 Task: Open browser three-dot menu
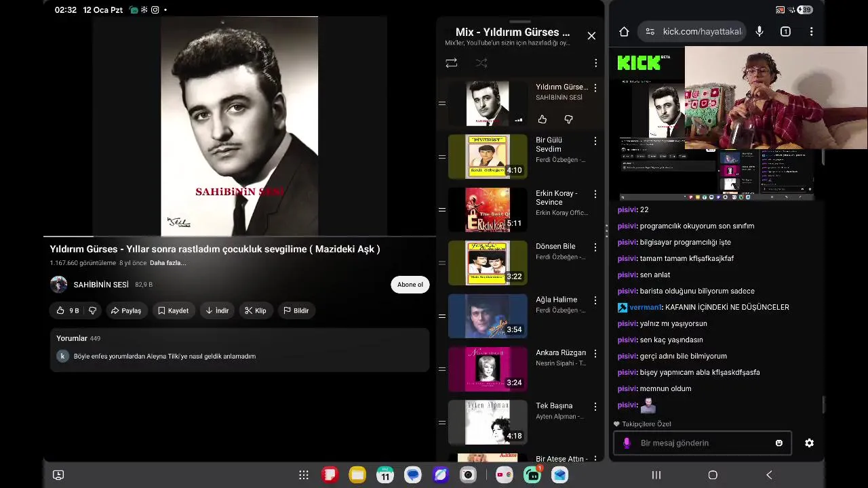(x=811, y=31)
